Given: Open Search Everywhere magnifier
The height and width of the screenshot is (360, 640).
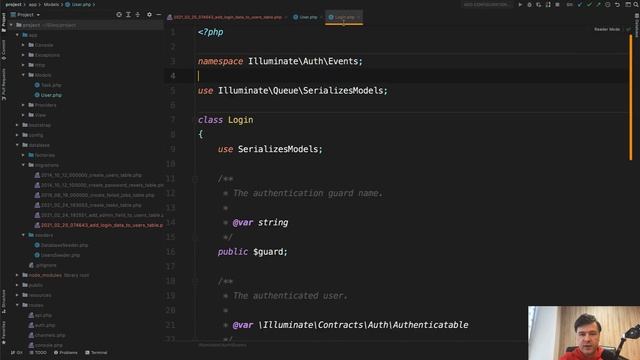Looking at the screenshot, I should click(636, 4).
